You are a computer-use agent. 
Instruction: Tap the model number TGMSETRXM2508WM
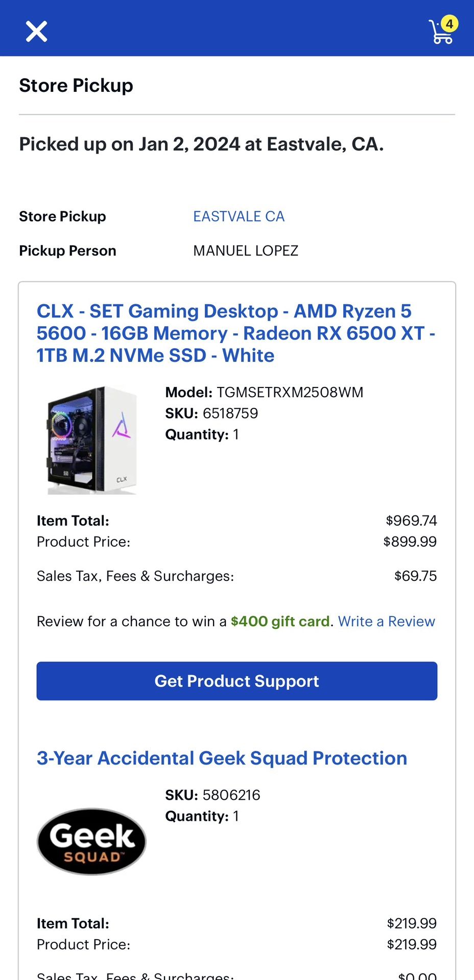[290, 392]
